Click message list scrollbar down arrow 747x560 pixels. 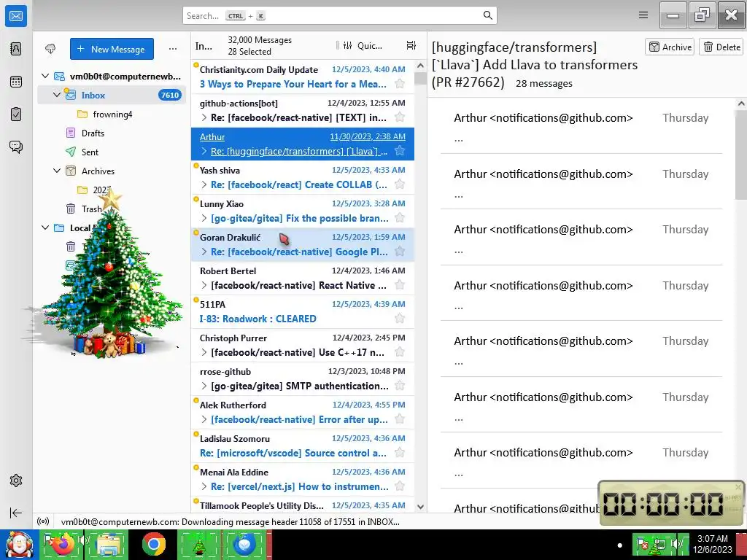point(420,507)
